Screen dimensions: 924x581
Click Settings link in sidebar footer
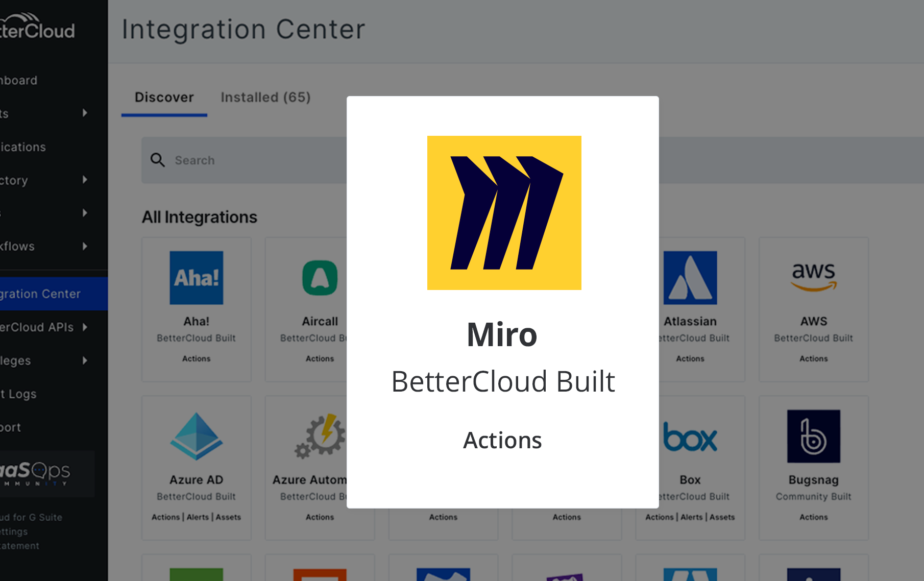14,531
